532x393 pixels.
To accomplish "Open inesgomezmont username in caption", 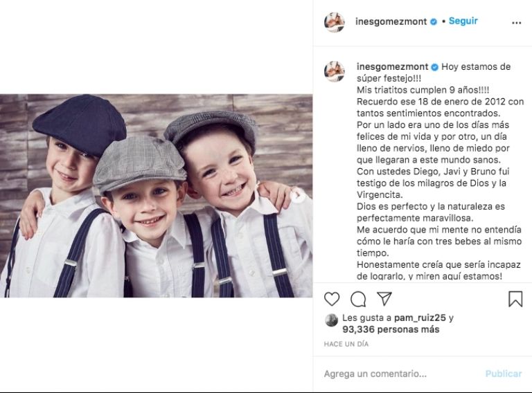I will tap(393, 66).
